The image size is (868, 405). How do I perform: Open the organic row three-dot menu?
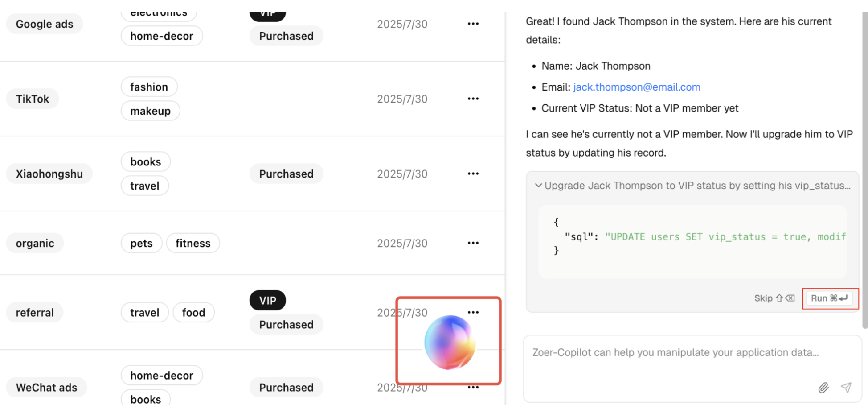(x=473, y=243)
